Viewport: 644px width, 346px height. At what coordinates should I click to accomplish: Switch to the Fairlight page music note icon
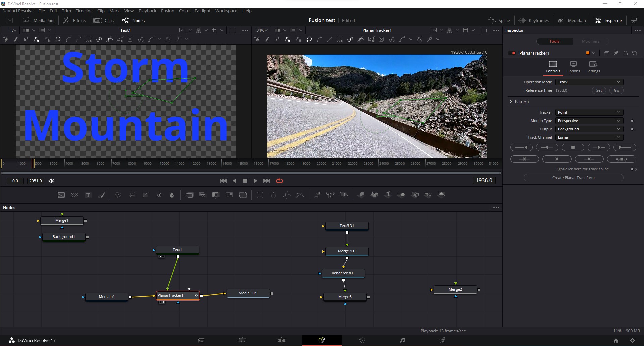(x=402, y=340)
